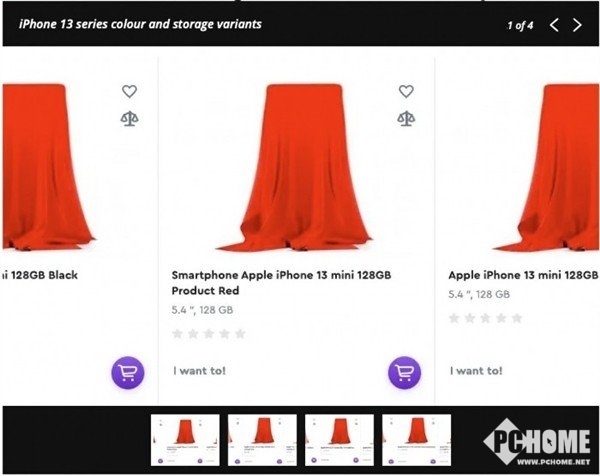600x476 pixels.
Task: Select the third gallery thumbnail
Action: point(339,440)
